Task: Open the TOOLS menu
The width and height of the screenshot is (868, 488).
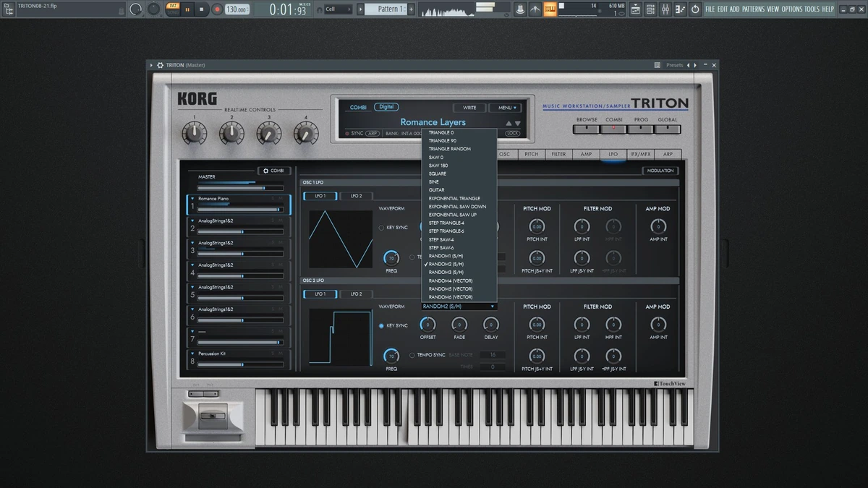Action: pos(812,9)
